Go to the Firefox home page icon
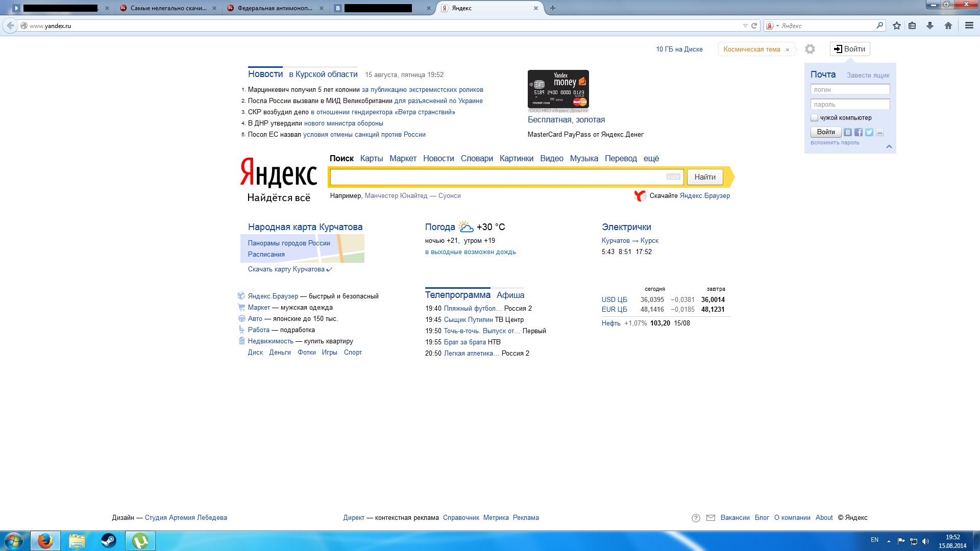This screenshot has height=551, width=980. [948, 26]
